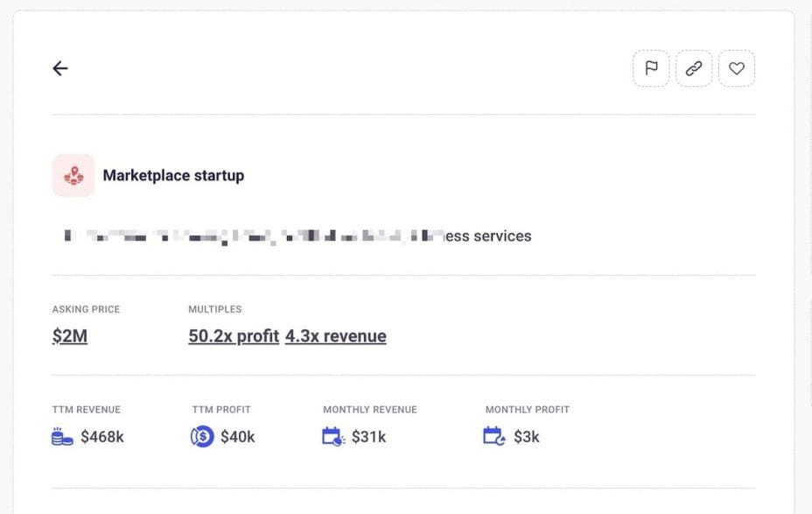
Task: Click the link icon to copy listing URL
Action: 693,68
